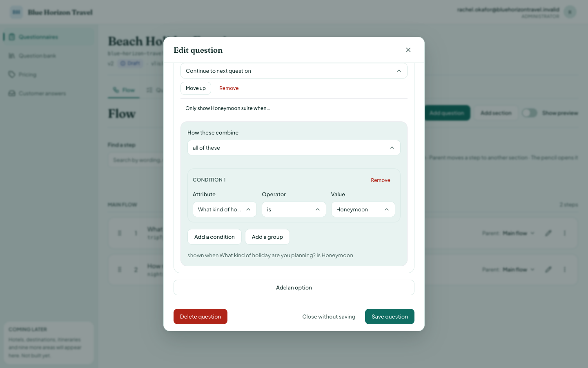Click the 'shown when What kind of holiday' summary text
This screenshot has width=588, height=368.
(x=270, y=255)
